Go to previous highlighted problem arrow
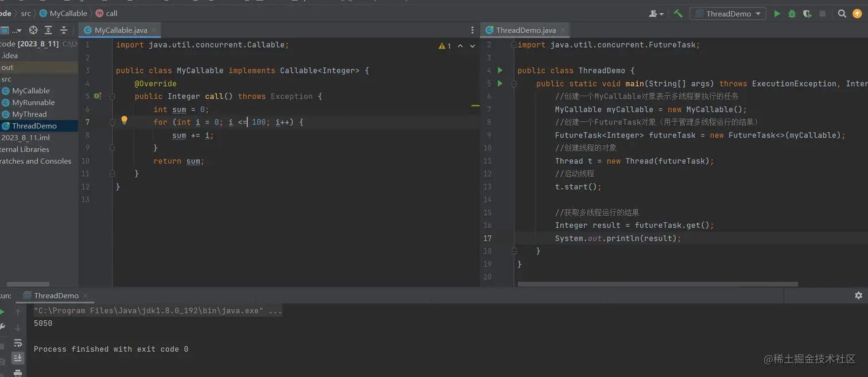 pyautogui.click(x=460, y=46)
